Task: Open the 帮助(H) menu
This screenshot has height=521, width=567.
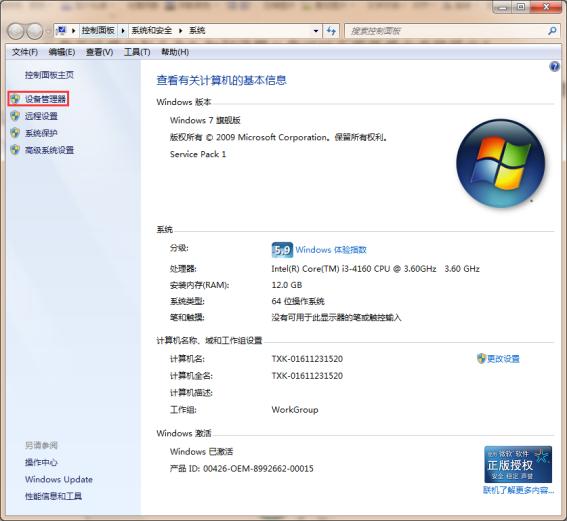Action: (175, 52)
